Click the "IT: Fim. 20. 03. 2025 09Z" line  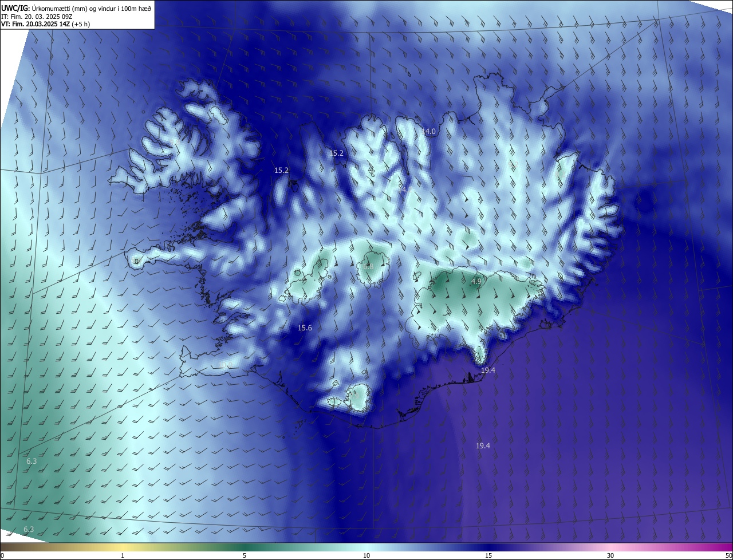pos(37,16)
